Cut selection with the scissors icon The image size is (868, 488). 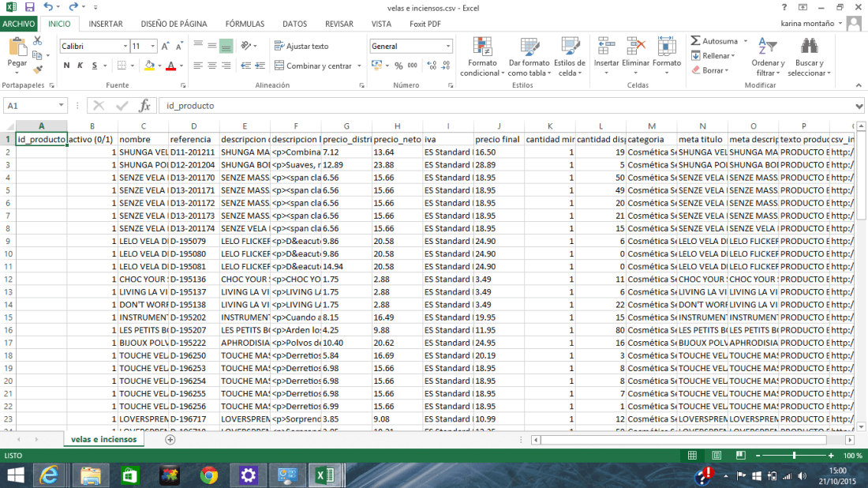click(38, 40)
